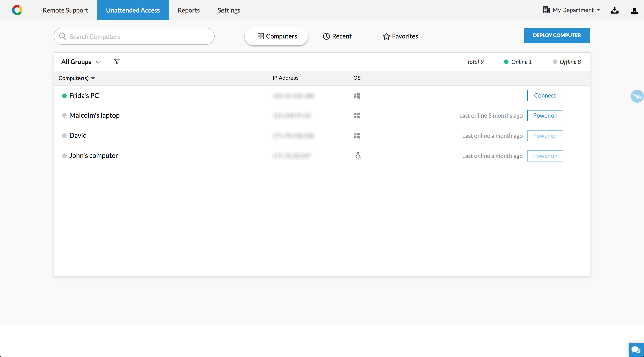644x357 pixels.
Task: Click the download icon in the top navigation bar
Action: 614,10
